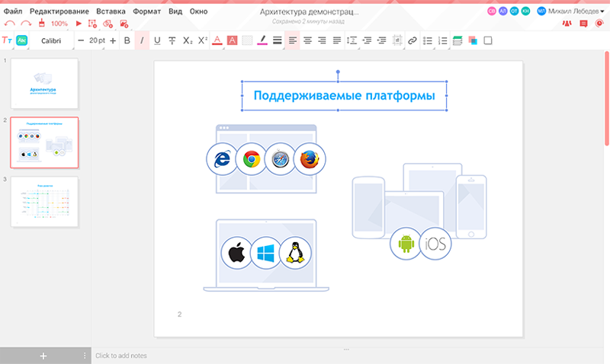Open the Формат menu

146,11
